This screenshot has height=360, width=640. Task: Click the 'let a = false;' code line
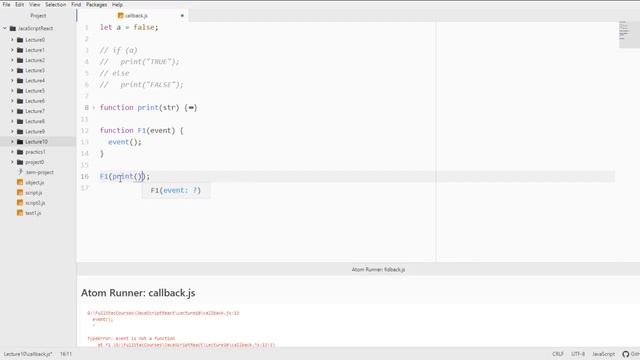pos(129,27)
